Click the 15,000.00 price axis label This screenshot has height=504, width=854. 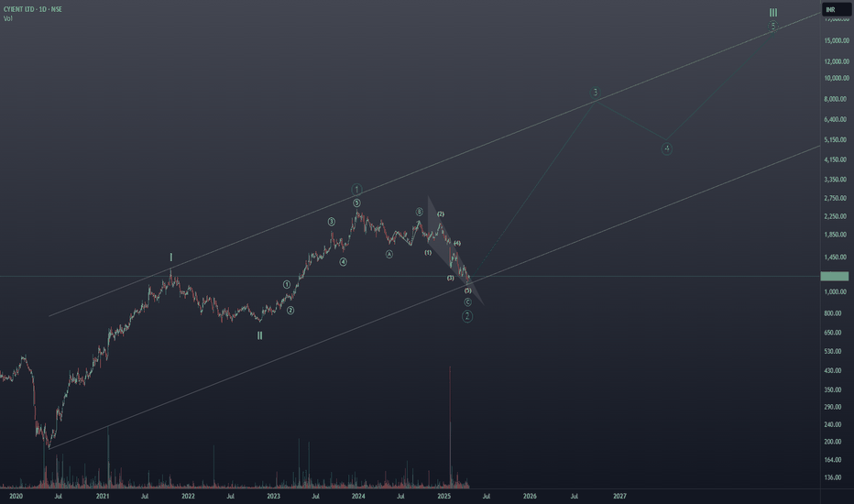[x=837, y=41]
